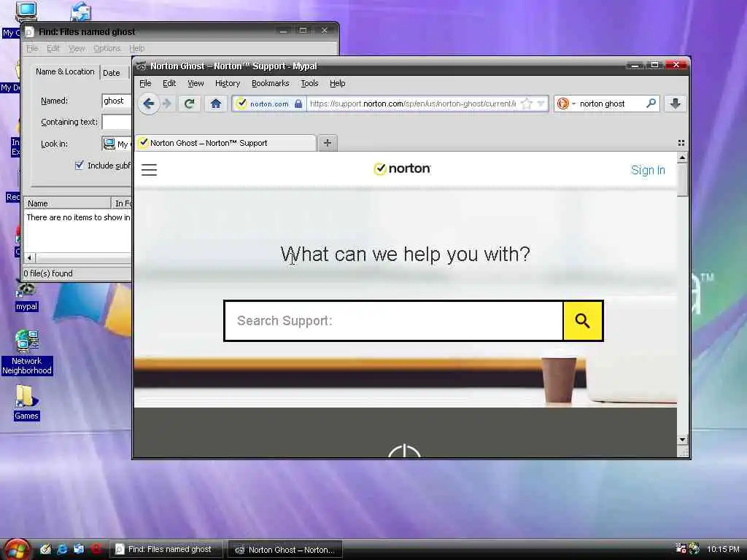
Task: Focus the Search Support input field
Action: (394, 321)
